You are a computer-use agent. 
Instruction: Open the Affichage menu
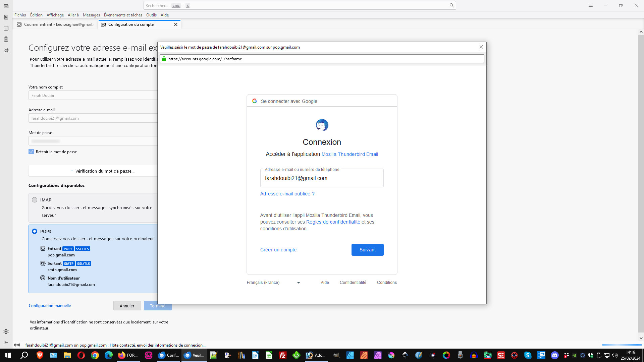55,15
